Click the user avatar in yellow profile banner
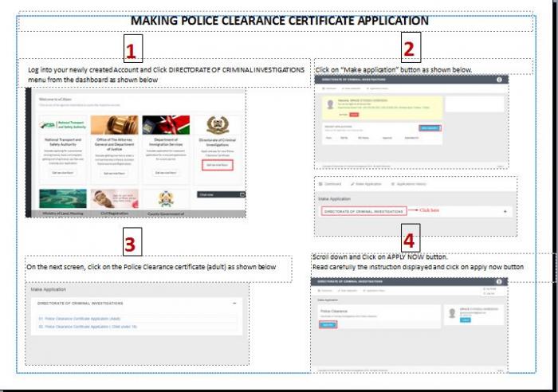The image size is (558, 392). pyautogui.click(x=330, y=104)
